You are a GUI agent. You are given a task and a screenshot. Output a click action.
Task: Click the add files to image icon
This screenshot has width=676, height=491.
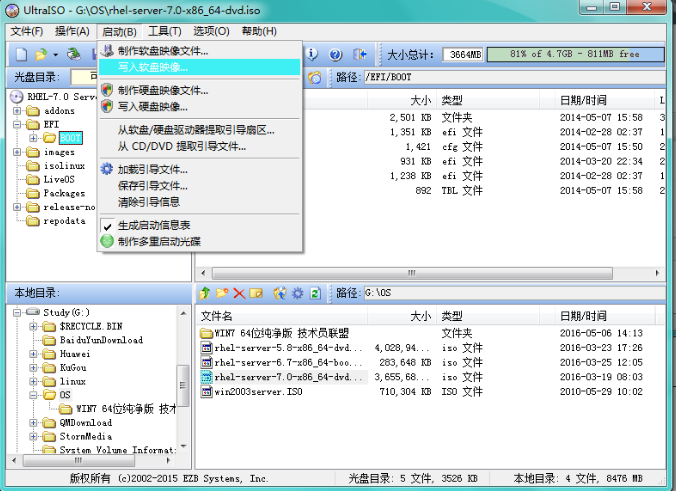tap(280, 293)
